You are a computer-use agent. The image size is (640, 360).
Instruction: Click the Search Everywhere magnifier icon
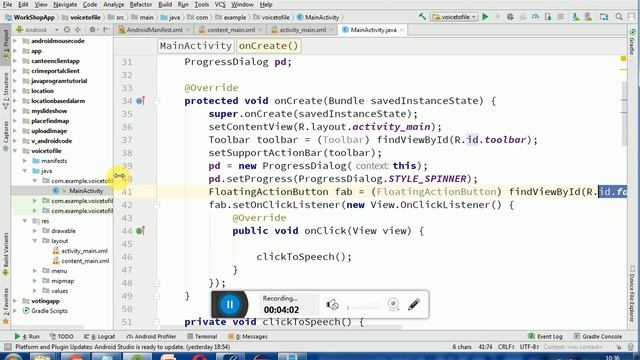[619, 17]
